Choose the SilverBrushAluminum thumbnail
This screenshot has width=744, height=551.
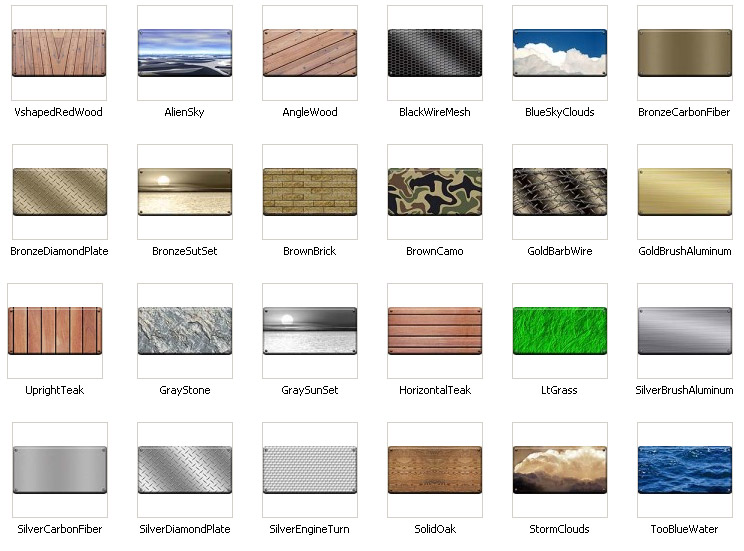(685, 331)
